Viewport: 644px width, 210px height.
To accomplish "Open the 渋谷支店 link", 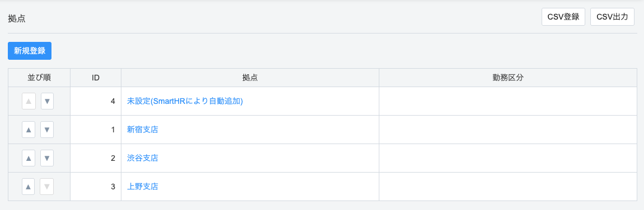I will tap(143, 158).
